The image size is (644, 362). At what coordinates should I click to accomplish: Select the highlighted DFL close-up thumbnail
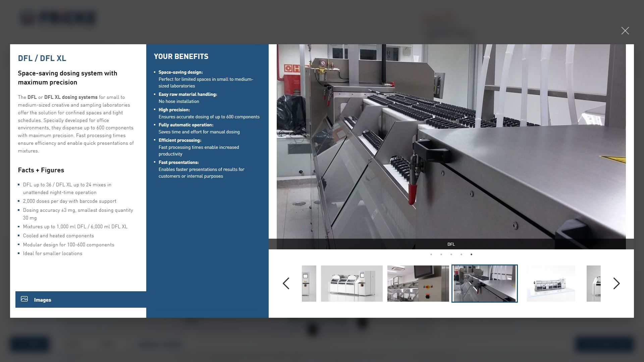click(x=484, y=284)
